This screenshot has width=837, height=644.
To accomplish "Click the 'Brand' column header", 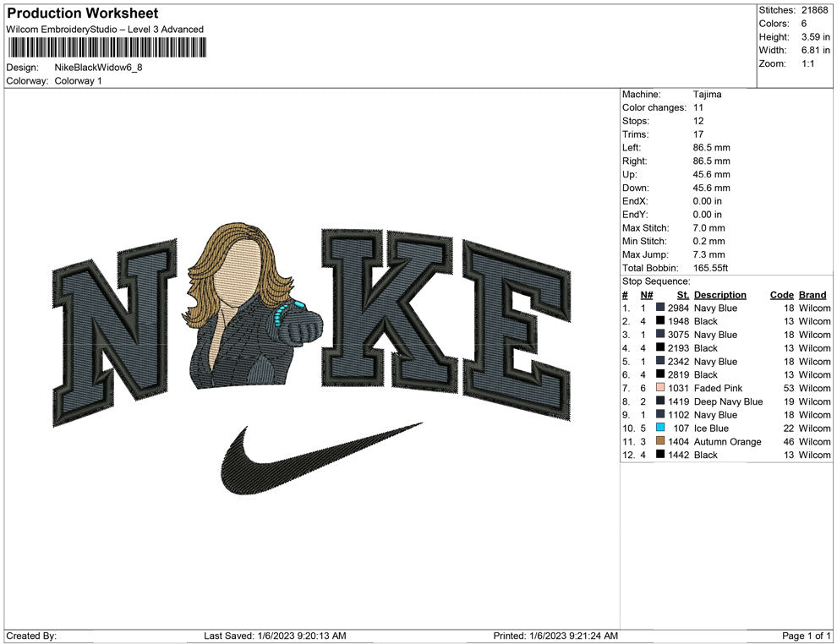I will coord(812,294).
